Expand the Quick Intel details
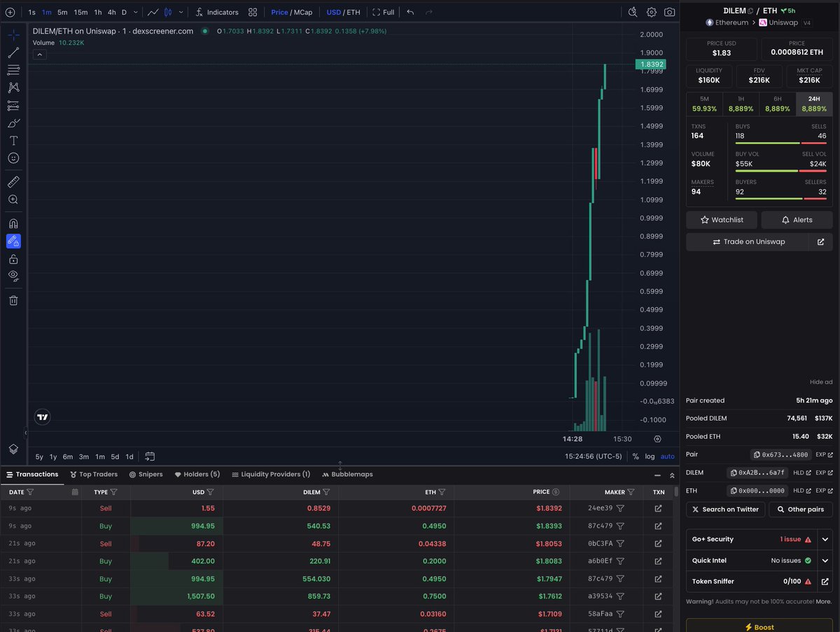This screenshot has height=632, width=840. click(825, 561)
